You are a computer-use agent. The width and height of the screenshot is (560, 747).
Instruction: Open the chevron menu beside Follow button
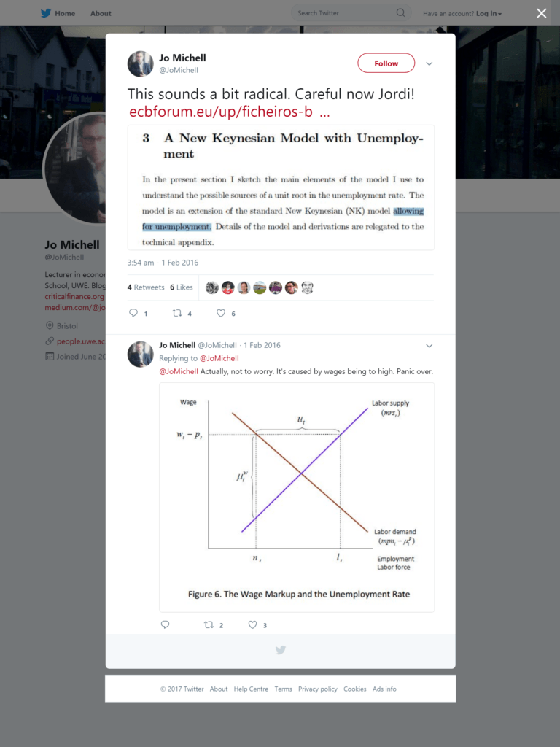429,64
